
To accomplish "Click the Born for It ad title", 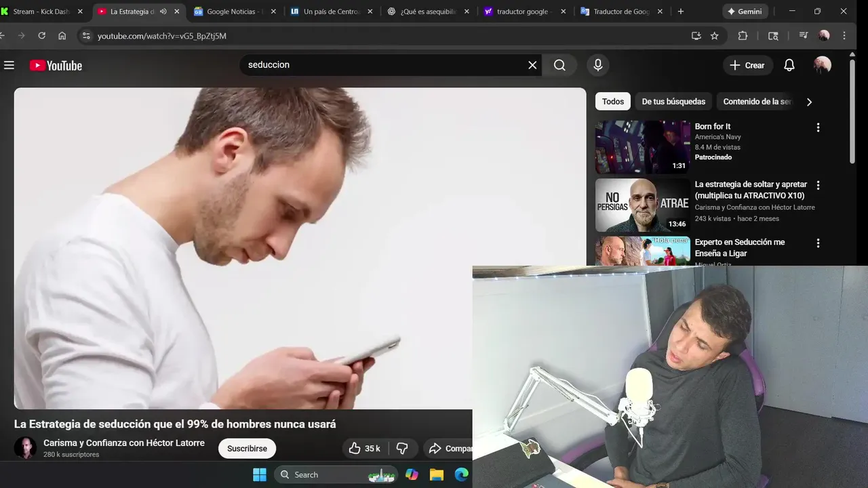I will pos(713,127).
